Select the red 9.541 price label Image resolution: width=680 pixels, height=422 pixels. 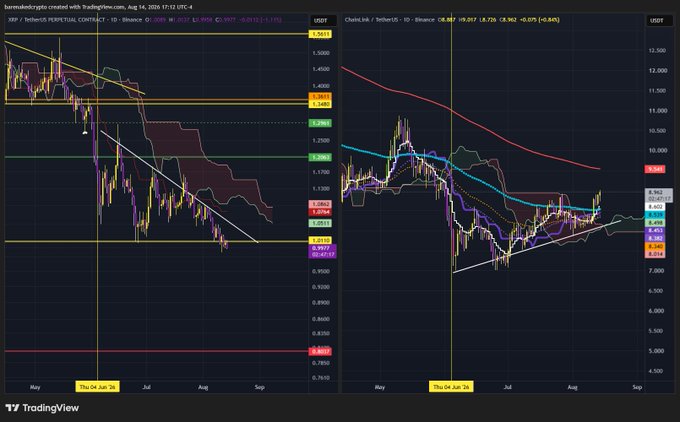(655, 169)
